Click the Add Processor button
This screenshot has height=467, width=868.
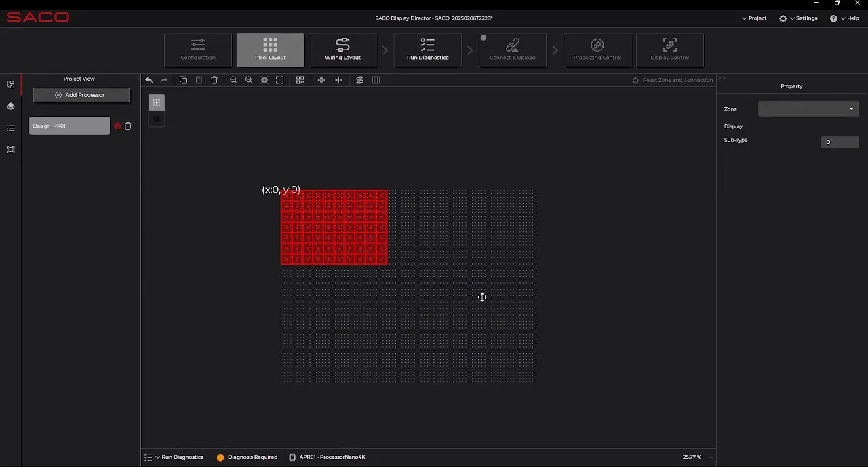click(81, 95)
